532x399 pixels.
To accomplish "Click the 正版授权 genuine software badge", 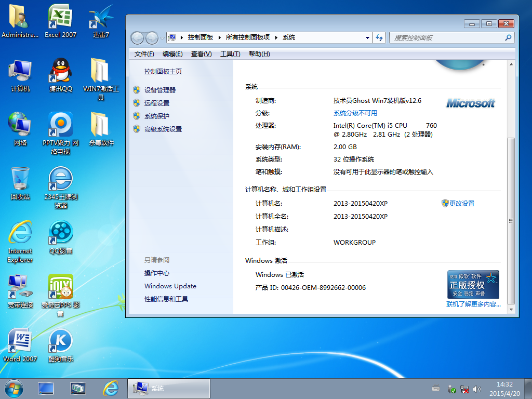I will click(473, 284).
